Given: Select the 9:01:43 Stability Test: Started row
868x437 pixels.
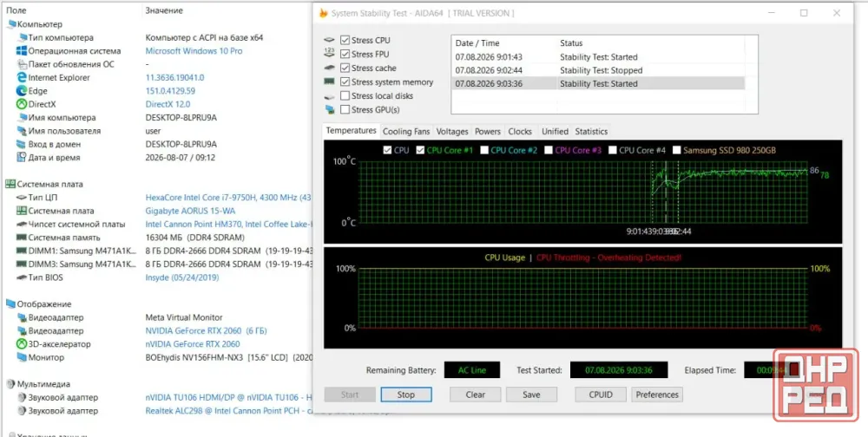Looking at the screenshot, I should (598, 57).
